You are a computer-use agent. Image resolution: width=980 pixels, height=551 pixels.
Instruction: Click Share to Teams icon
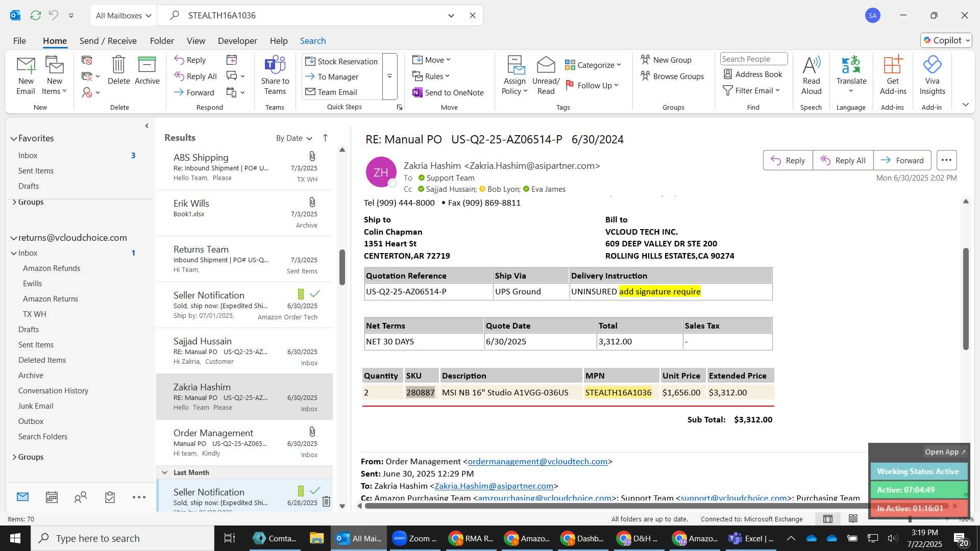coord(275,76)
